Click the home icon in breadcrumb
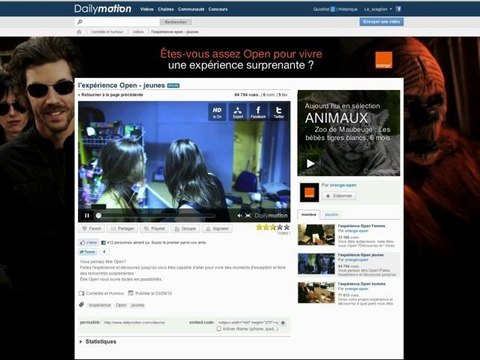Screen dimensions: 480x360 (x=79, y=32)
